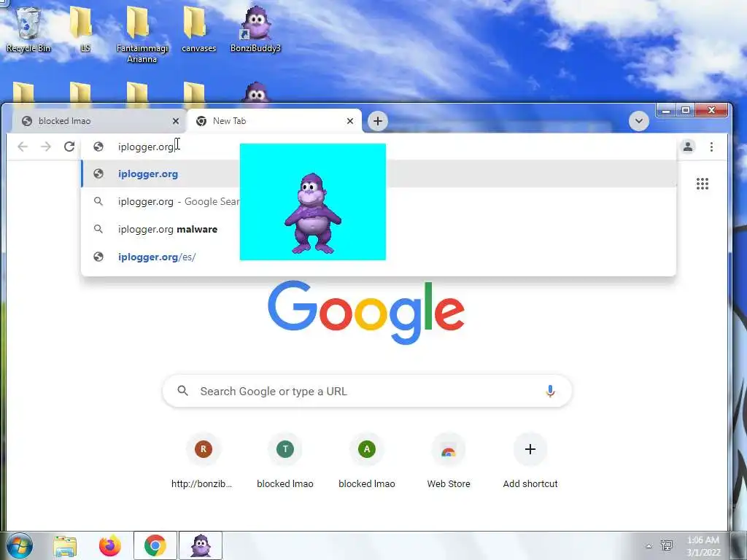This screenshot has width=747, height=560.
Task: Open the Recycle Bin desktop icon
Action: 28,28
